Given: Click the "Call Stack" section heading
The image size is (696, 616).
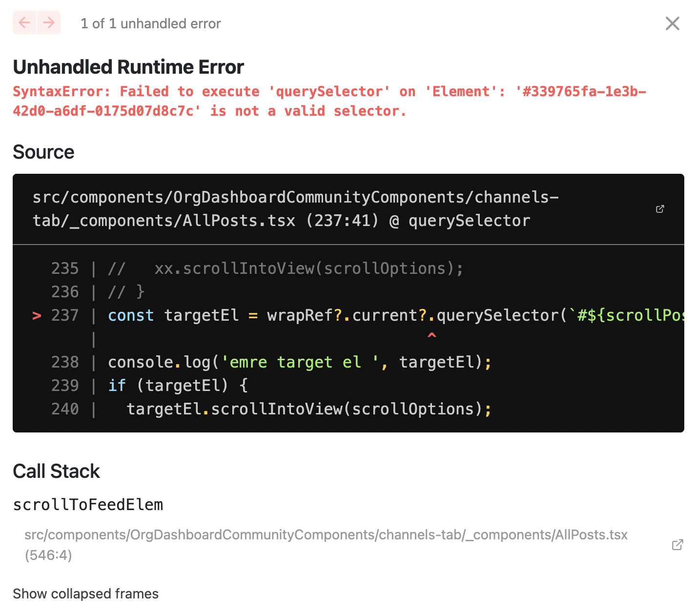Looking at the screenshot, I should 56,471.
